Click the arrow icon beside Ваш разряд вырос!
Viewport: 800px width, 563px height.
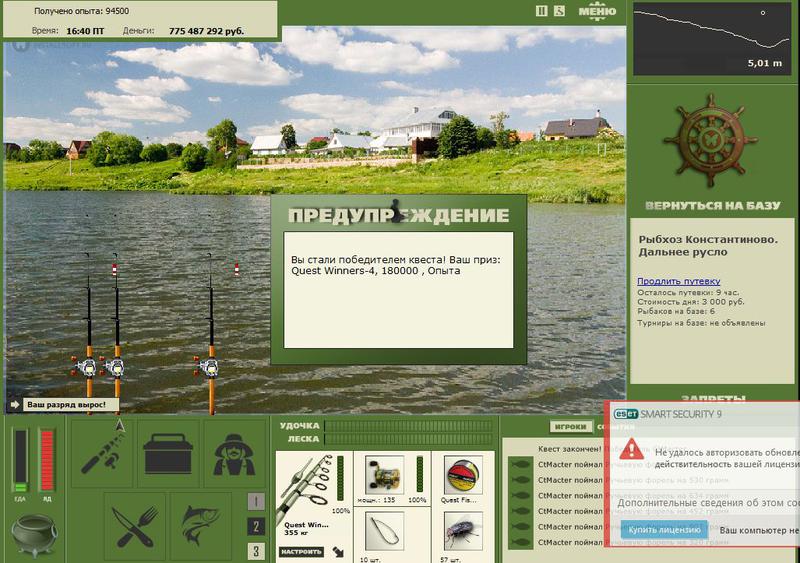(15, 405)
